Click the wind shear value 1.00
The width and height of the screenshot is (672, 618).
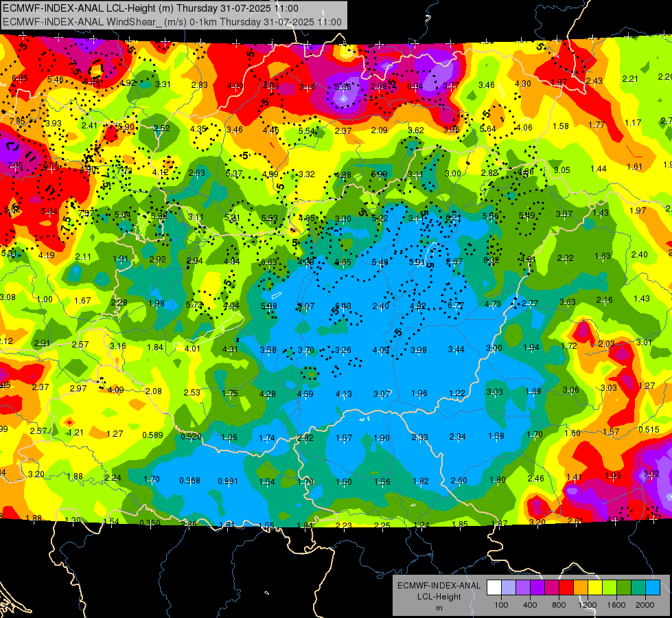(x=45, y=299)
